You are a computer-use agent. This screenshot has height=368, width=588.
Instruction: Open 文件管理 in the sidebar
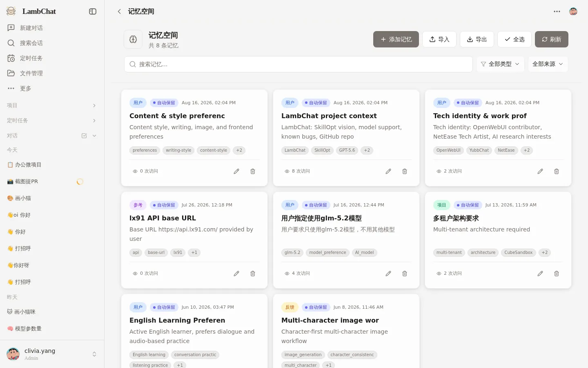pyautogui.click(x=52, y=73)
